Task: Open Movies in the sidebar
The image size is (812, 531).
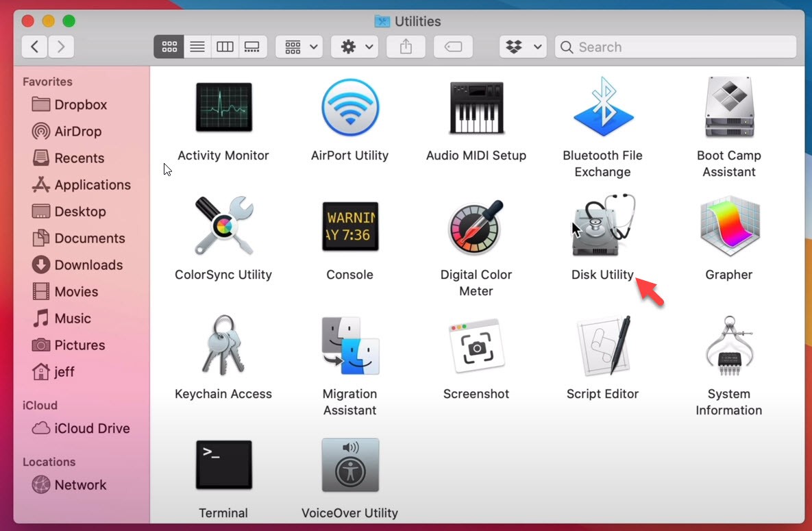Action: click(64, 292)
